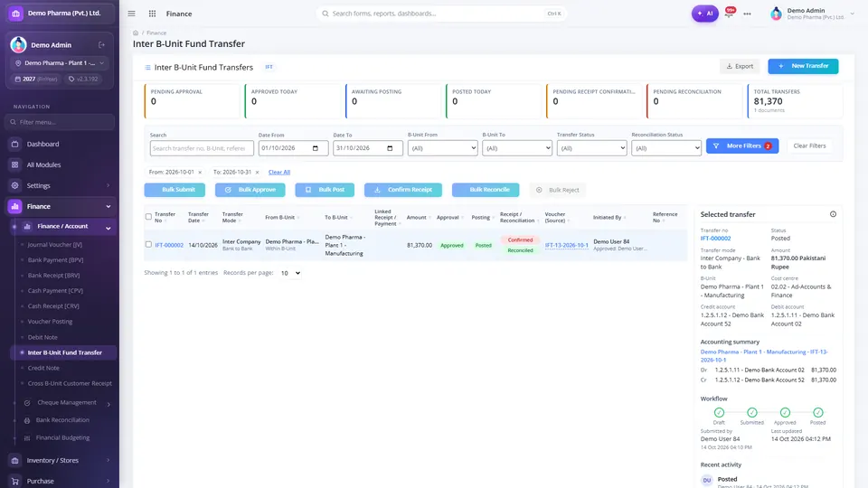Image resolution: width=868 pixels, height=488 pixels.
Task: Open Journal Voucher [JV]
Action: pos(55,245)
